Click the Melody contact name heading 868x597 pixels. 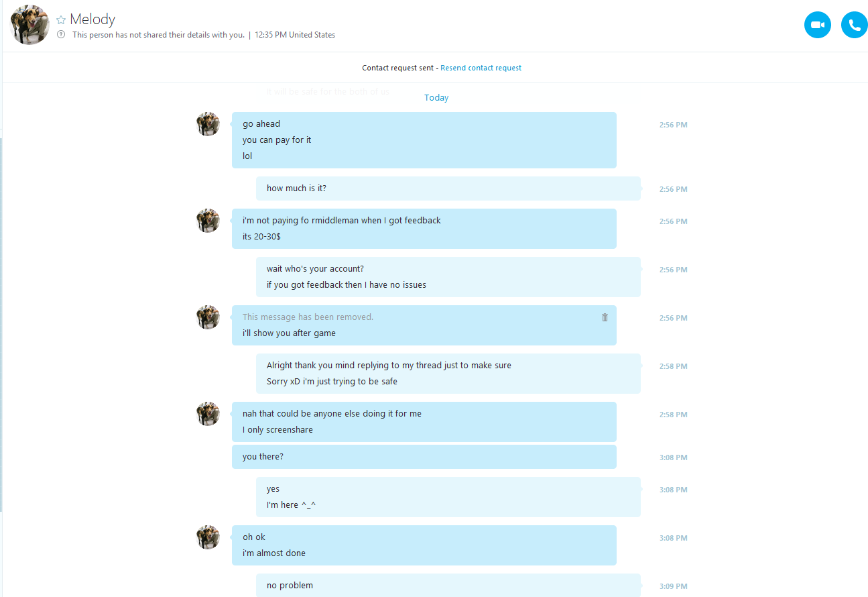tap(92, 19)
